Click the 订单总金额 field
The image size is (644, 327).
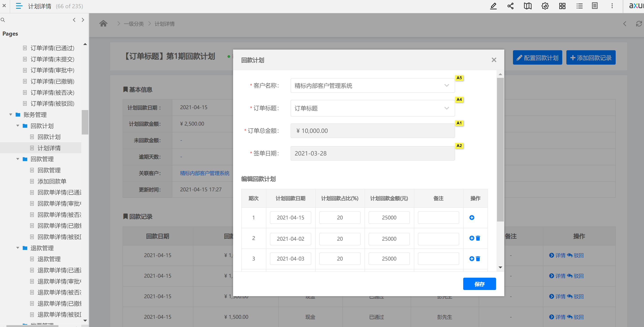[373, 131]
